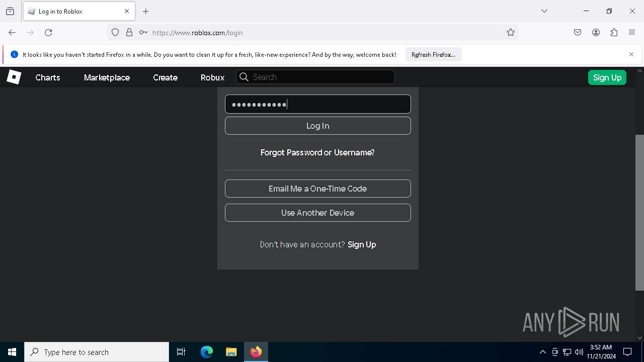Open the Windows Start menu

click(x=12, y=352)
